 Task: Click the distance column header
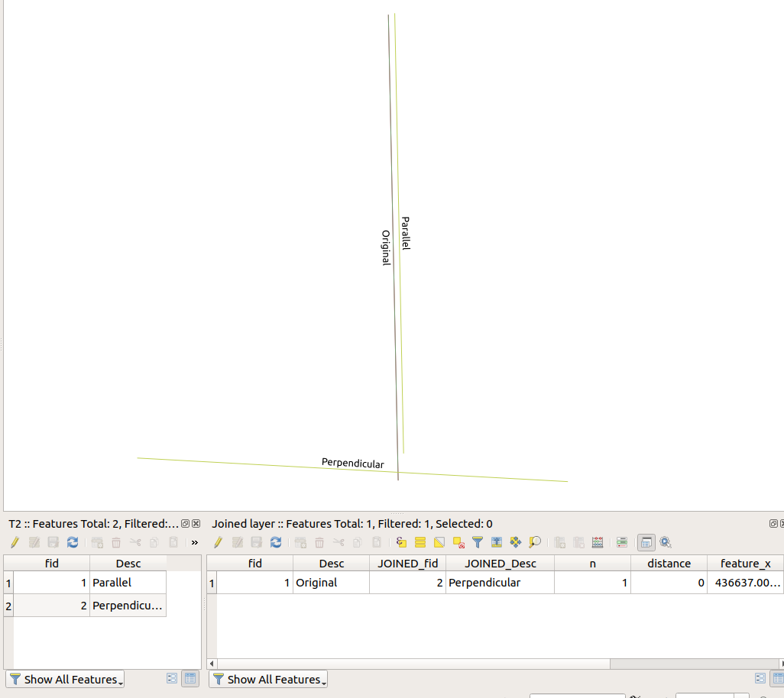[x=669, y=563]
